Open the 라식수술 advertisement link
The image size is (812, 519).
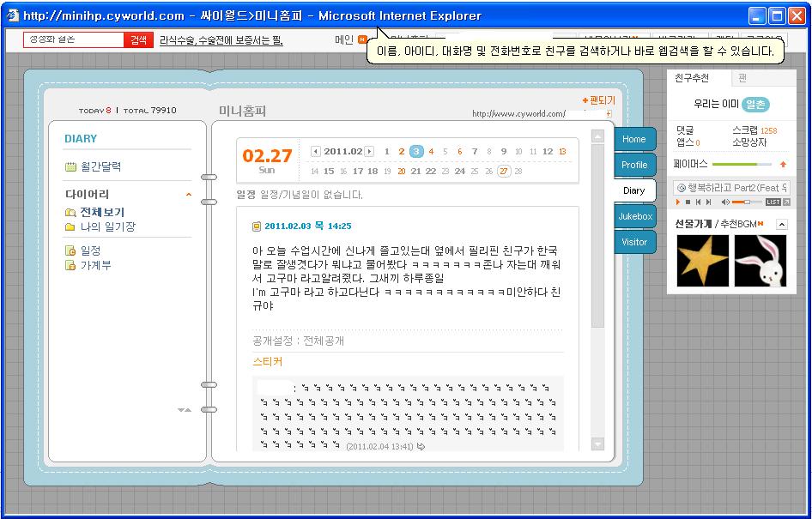tap(221, 40)
